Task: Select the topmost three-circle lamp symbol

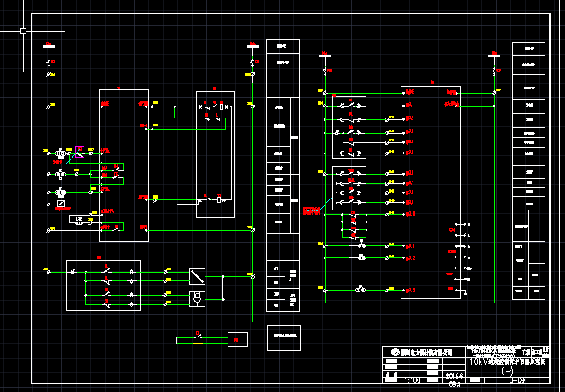Action: click(61, 153)
